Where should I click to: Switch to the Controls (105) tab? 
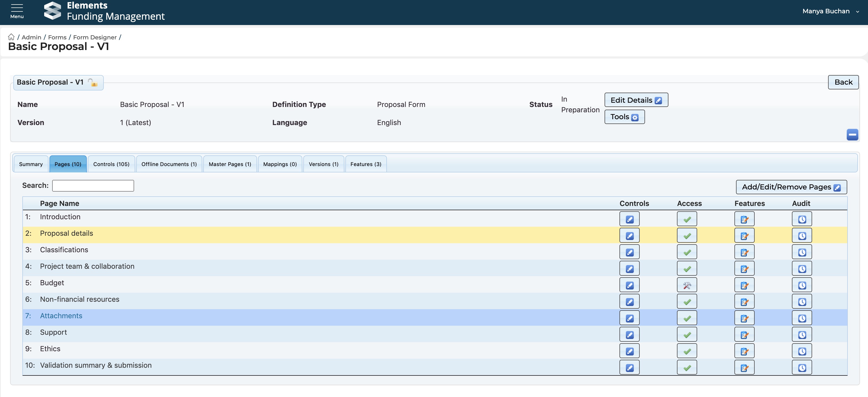(111, 164)
